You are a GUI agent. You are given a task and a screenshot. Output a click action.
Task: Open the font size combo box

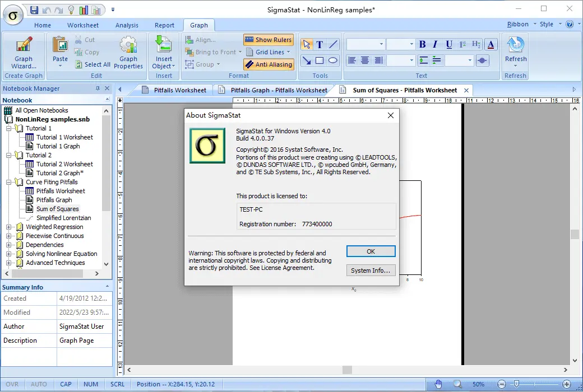400,44
